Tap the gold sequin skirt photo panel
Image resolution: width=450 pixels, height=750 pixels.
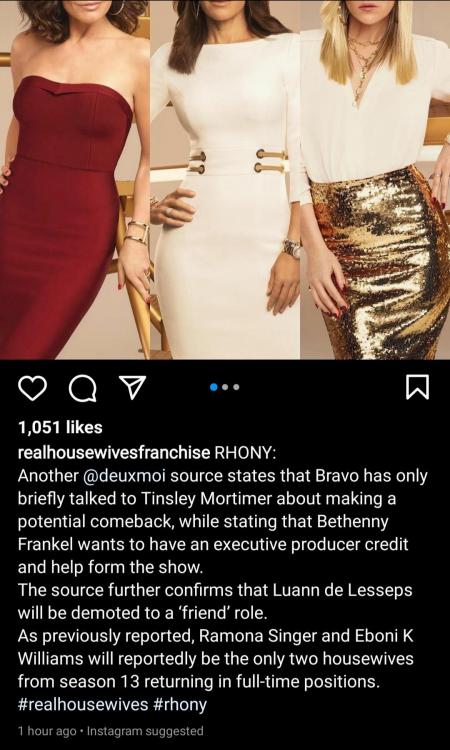coord(375,179)
